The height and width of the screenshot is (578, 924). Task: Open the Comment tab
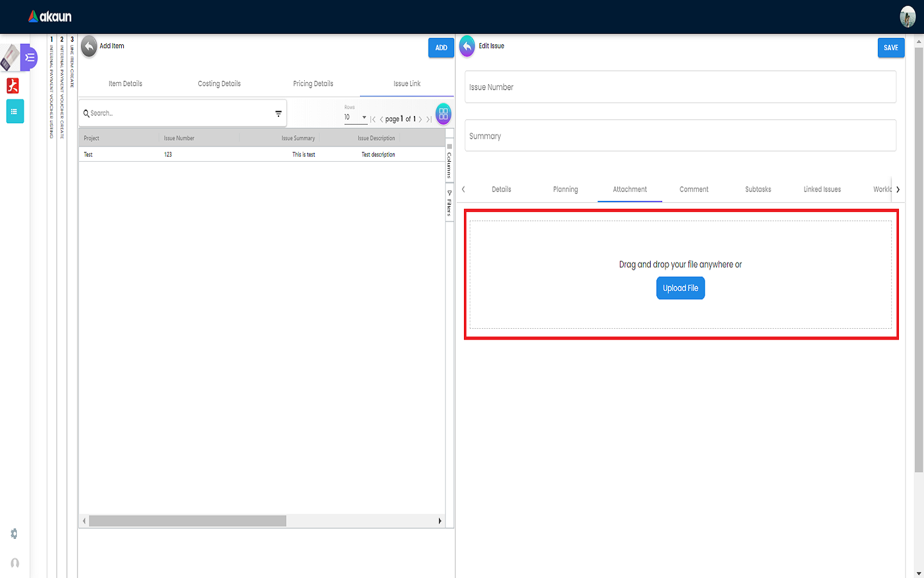pyautogui.click(x=694, y=189)
